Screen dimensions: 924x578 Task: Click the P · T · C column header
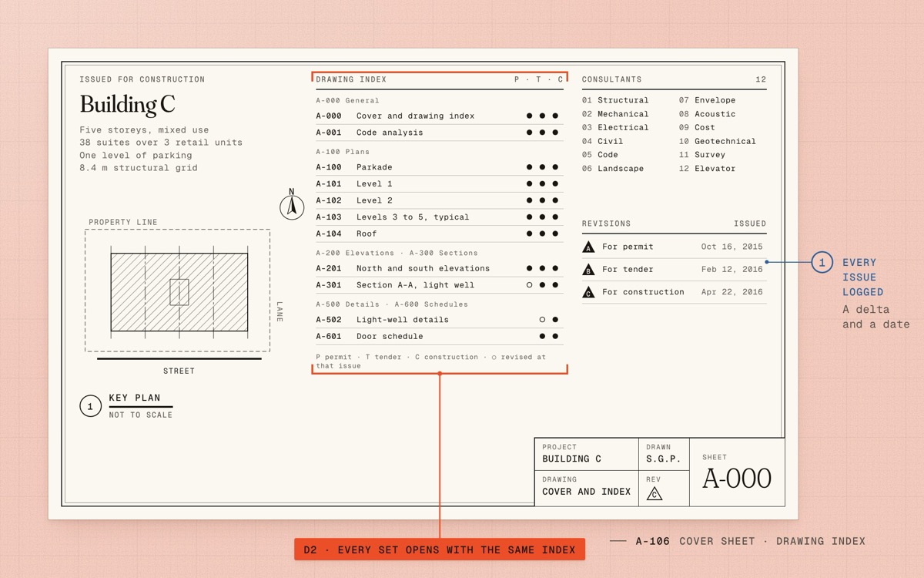coord(539,79)
